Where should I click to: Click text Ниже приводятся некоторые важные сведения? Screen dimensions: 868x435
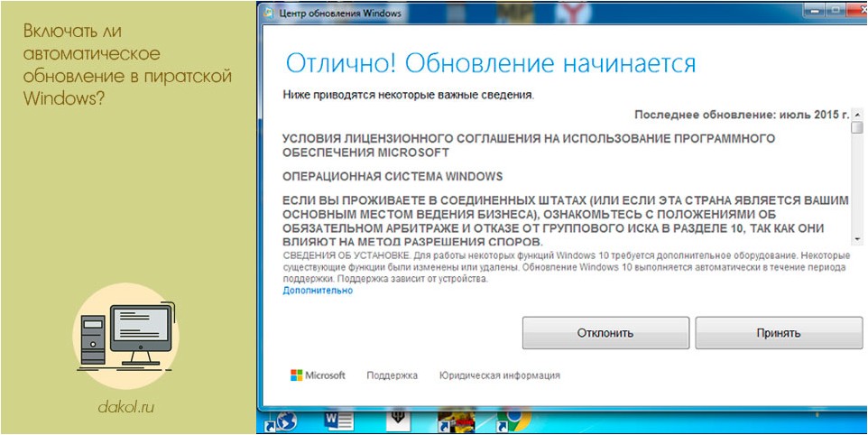[409, 95]
